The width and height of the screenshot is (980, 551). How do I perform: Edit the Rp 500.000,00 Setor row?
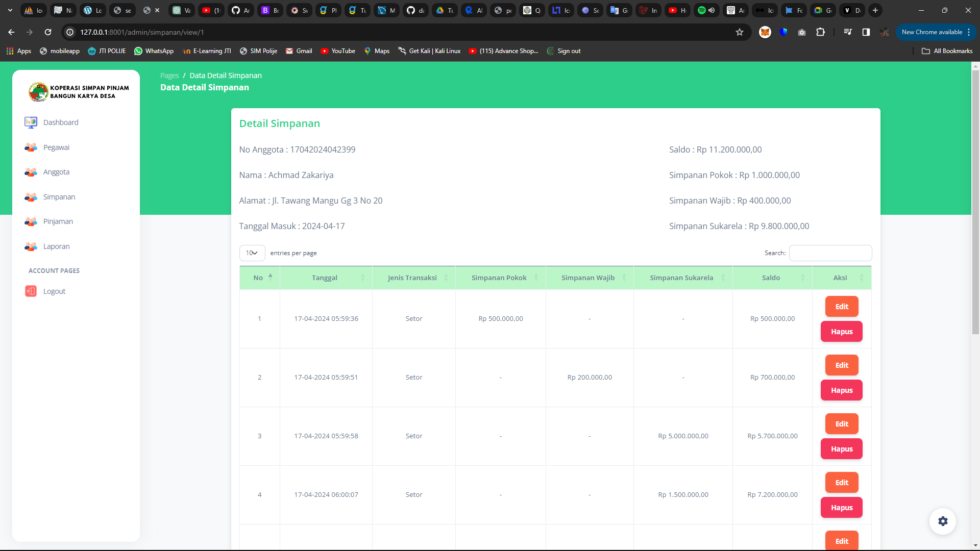[842, 307]
